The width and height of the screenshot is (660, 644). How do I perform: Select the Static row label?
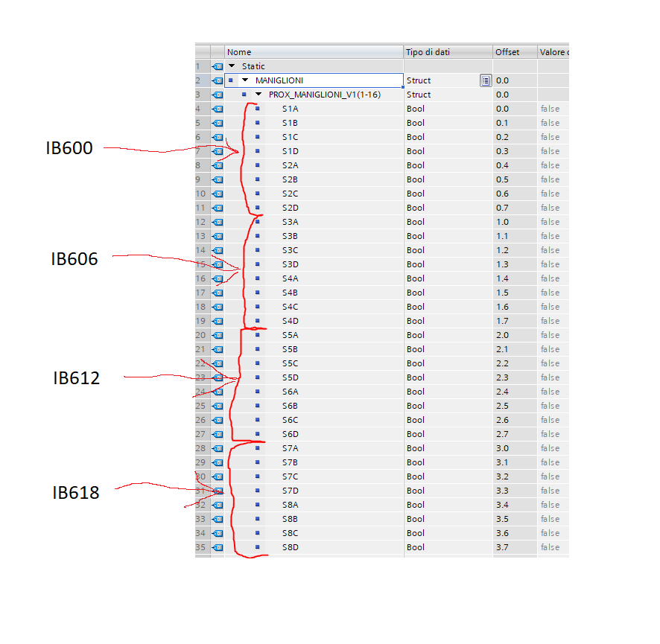pyautogui.click(x=253, y=66)
